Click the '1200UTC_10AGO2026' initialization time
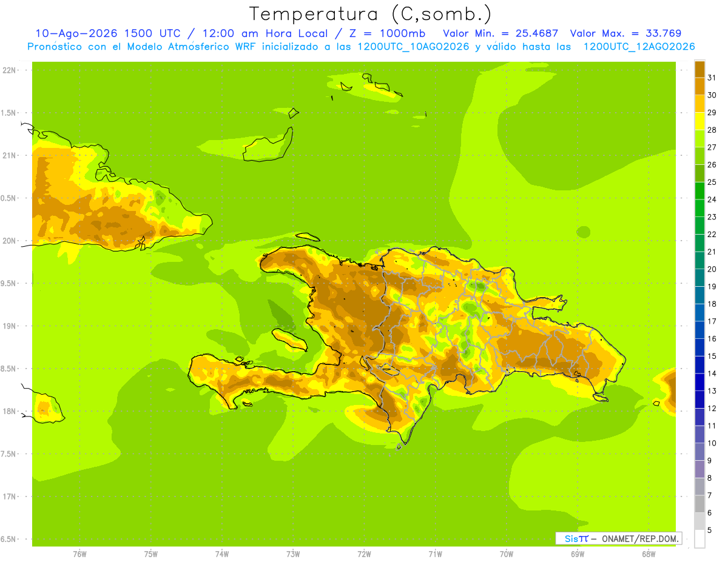 tap(413, 47)
